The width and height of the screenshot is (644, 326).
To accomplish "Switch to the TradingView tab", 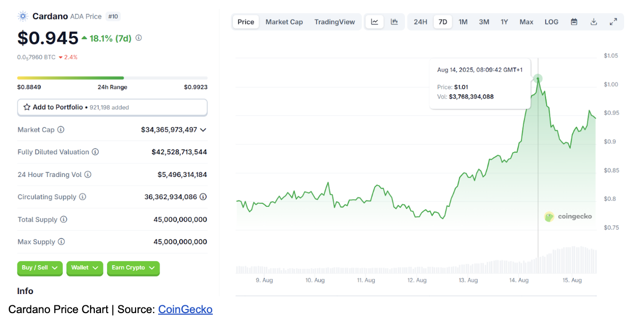I will [335, 22].
